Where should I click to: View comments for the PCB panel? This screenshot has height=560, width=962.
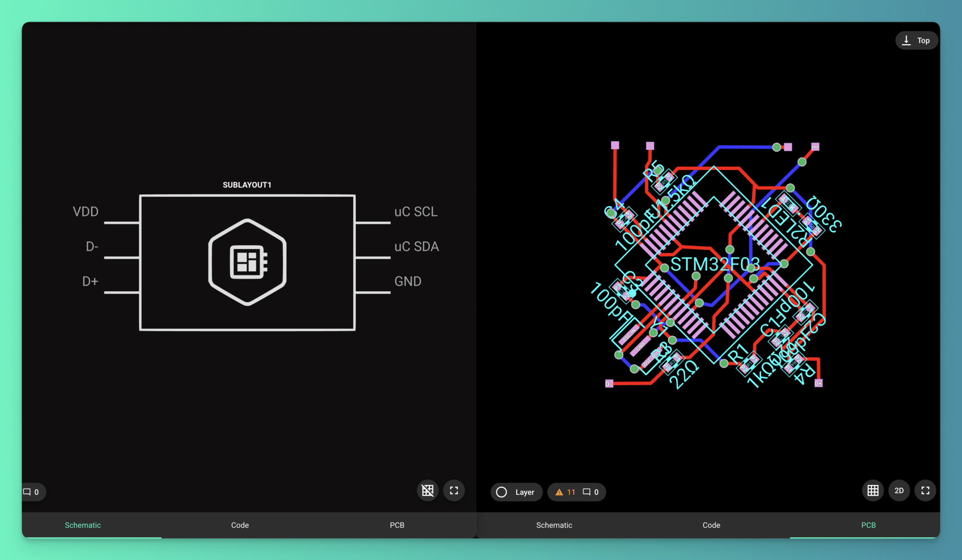[x=590, y=492]
